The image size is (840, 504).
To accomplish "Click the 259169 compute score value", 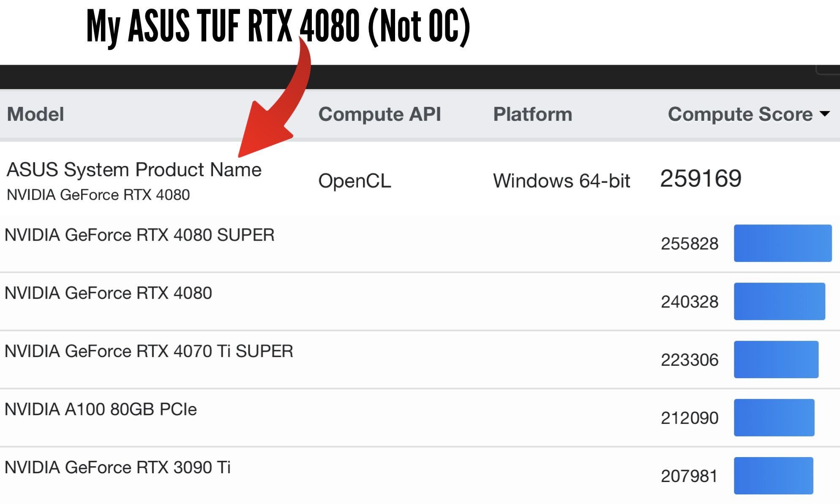I will tap(701, 178).
